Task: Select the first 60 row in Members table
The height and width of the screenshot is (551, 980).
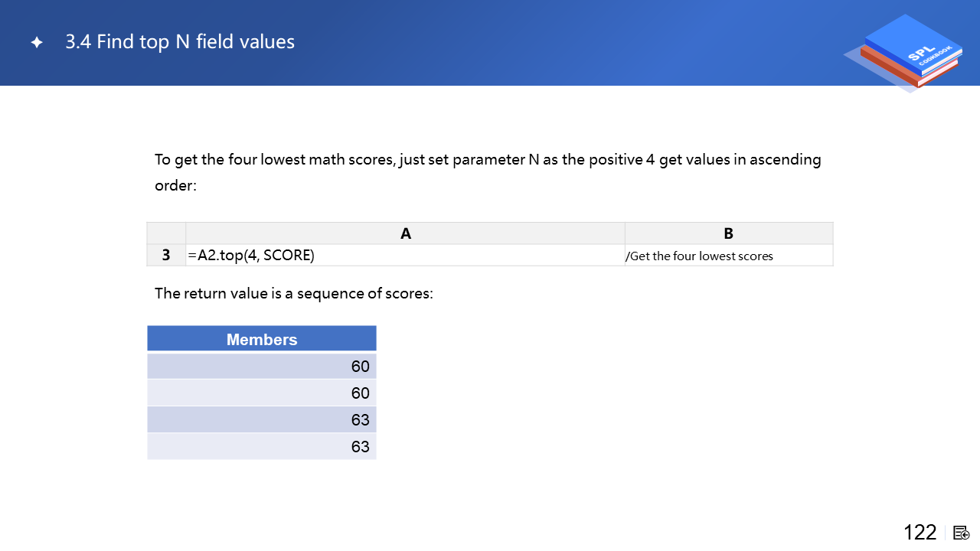Action: tap(262, 367)
